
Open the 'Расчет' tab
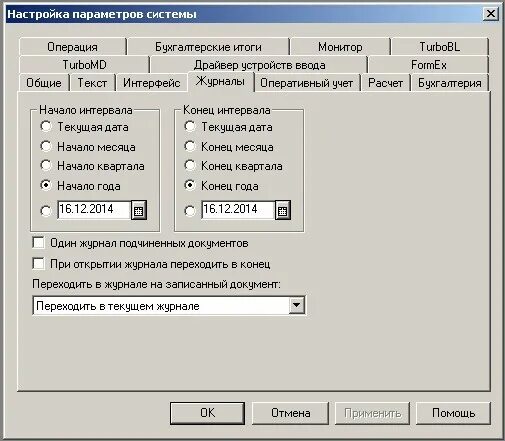[385, 83]
